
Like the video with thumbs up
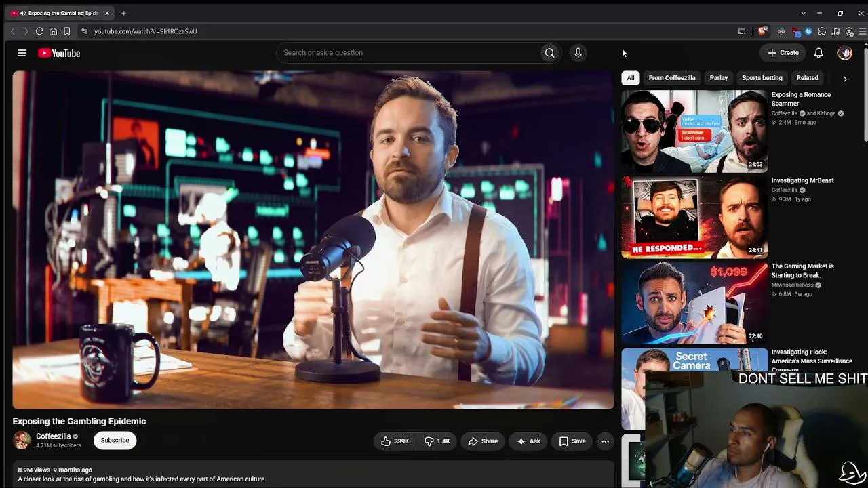pyautogui.click(x=395, y=441)
